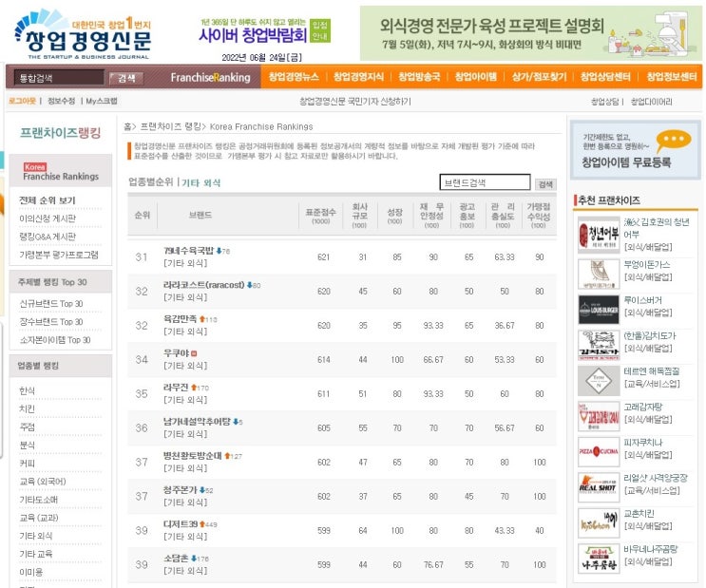This screenshot has width=706, height=588.
Task: Click 창업경영신문 국민기자 신청하기 link
Action: point(355,102)
